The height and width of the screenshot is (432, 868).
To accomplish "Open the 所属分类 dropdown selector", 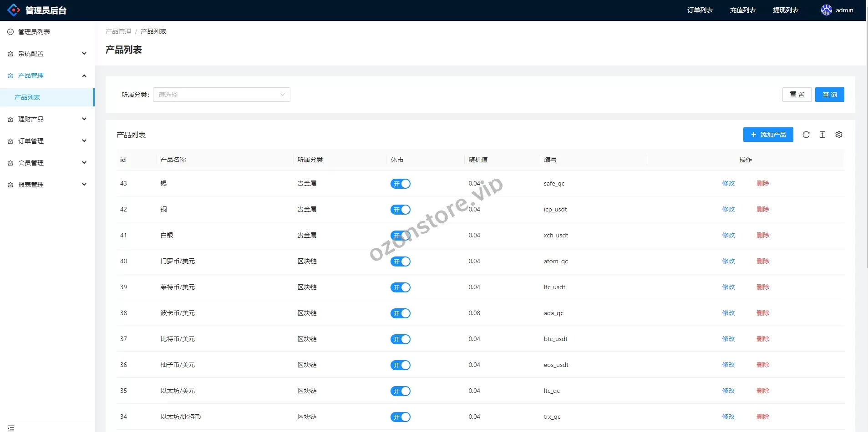I will tap(221, 95).
